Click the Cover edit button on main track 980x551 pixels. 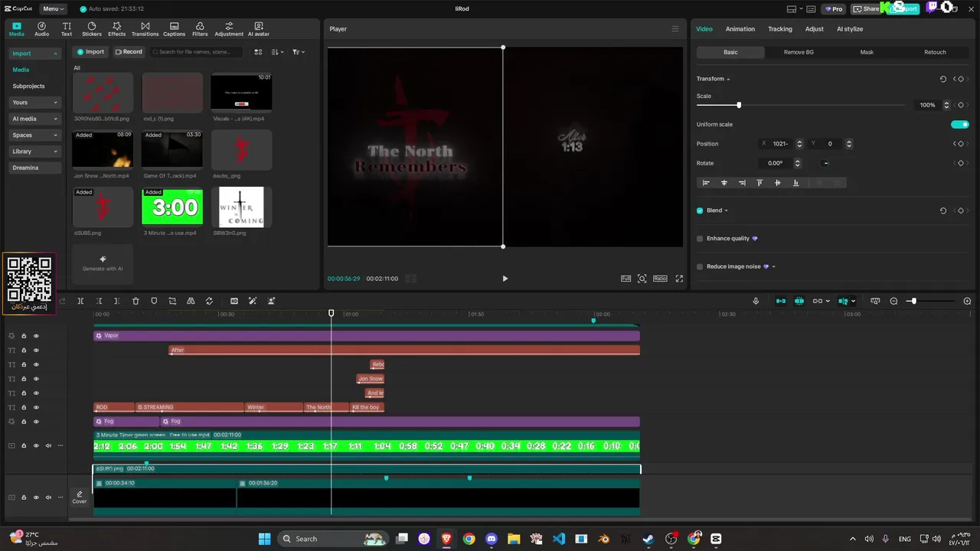[80, 497]
